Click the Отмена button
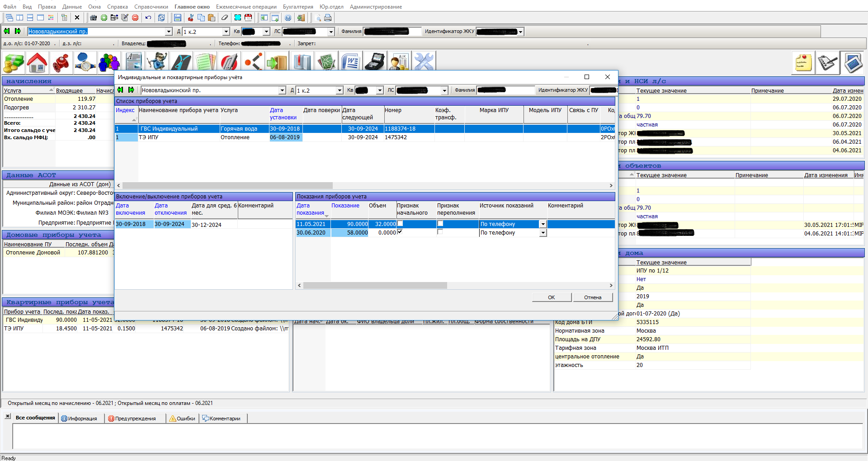868x461 pixels. coord(593,297)
